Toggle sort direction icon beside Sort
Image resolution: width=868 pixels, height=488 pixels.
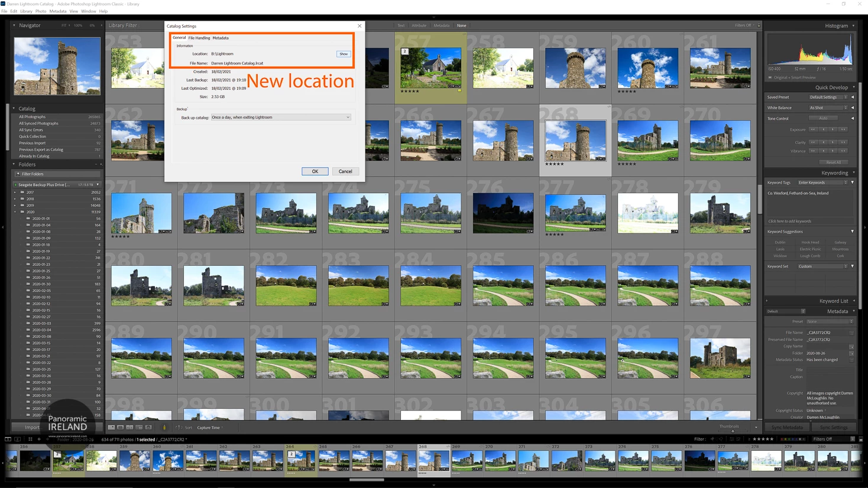179,427
